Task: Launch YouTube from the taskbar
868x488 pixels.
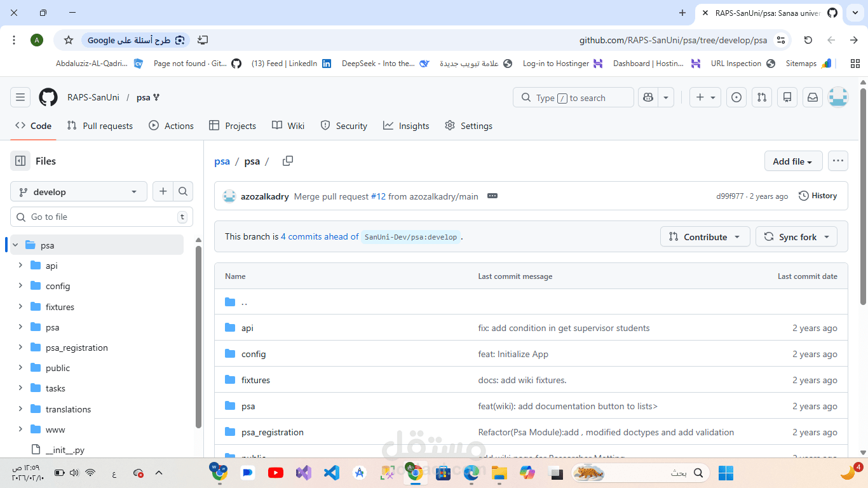Action: click(x=276, y=473)
